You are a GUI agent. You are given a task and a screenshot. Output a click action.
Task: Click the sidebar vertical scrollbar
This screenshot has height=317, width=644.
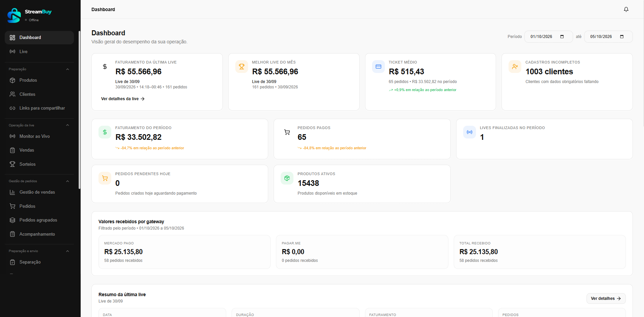[x=79, y=110]
